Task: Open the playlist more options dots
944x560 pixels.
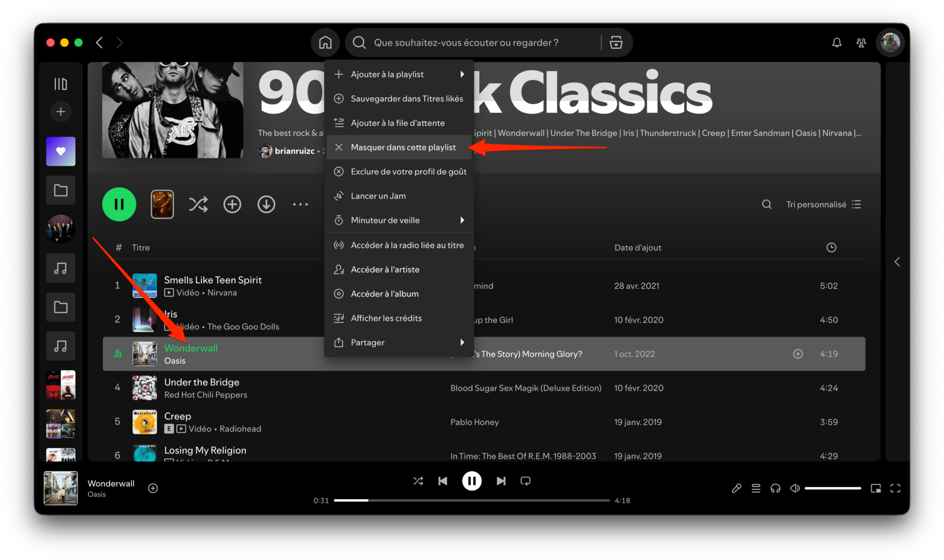Action: click(300, 204)
